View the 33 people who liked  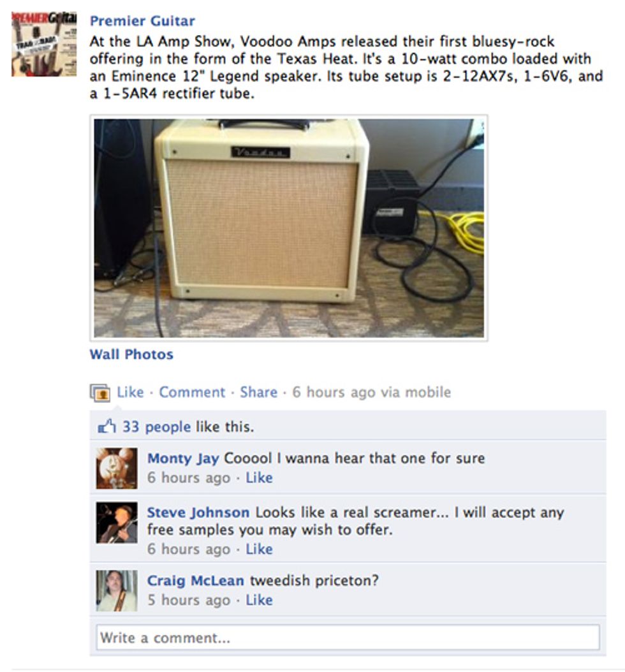click(x=156, y=427)
